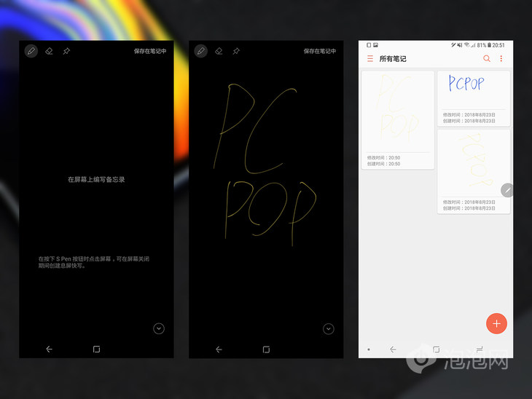The height and width of the screenshot is (399, 532).
Task: Tap search icon in notes app
Action: pos(487,59)
